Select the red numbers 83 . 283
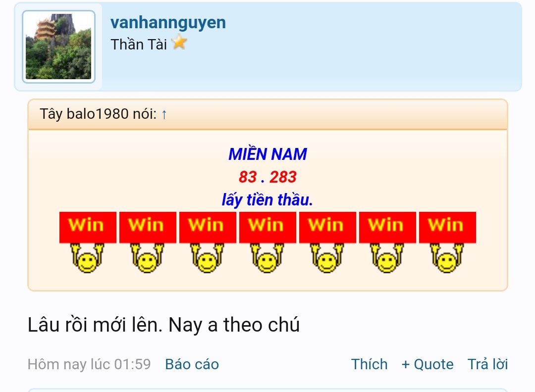Image resolution: width=535 pixels, height=392 pixels. click(x=267, y=177)
